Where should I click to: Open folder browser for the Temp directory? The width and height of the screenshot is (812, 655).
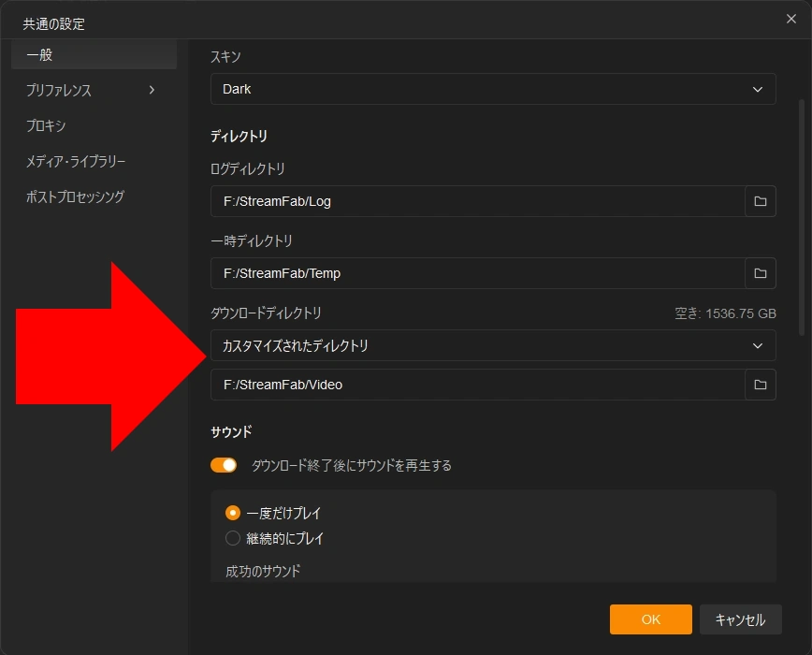click(x=761, y=273)
